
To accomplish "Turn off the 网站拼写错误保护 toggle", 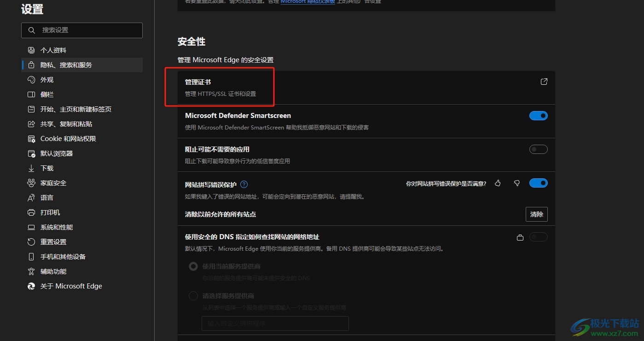I will [x=539, y=183].
